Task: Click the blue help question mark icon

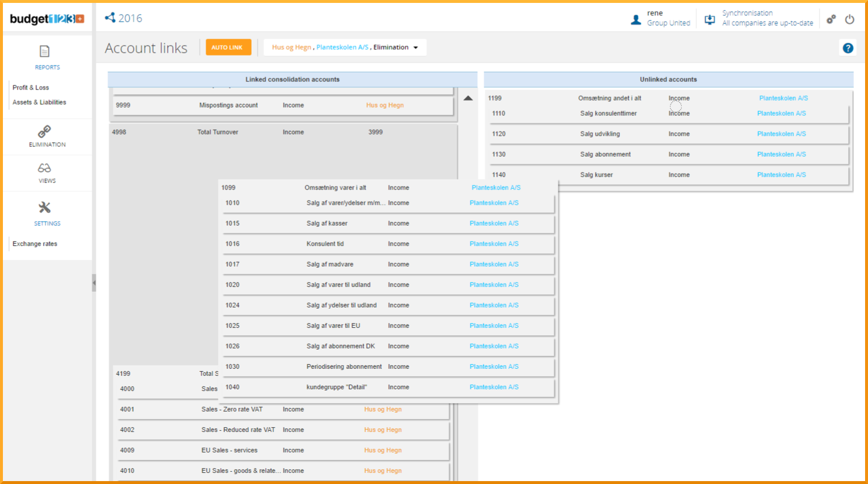Action: pyautogui.click(x=848, y=48)
